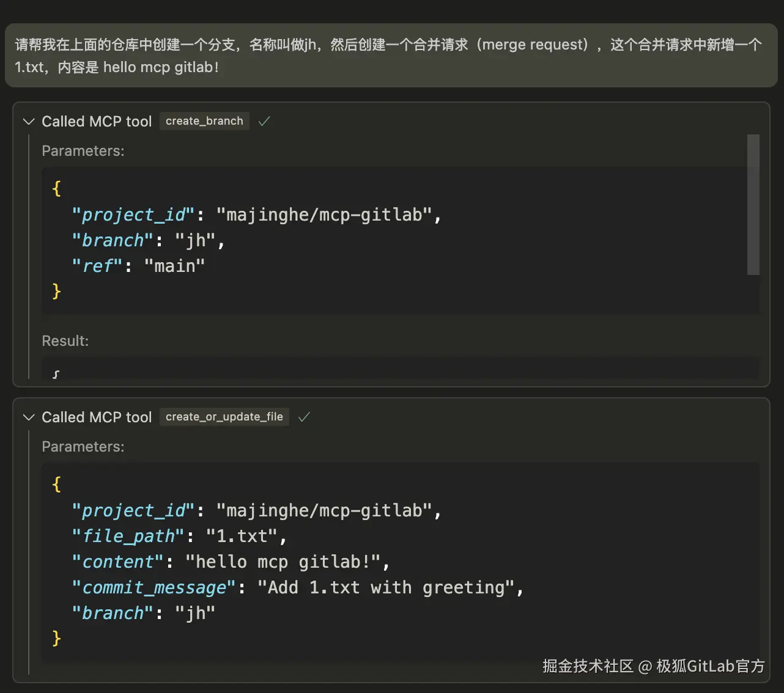Click the create_branch panel vertical scrollbar
This screenshot has width=784, height=693.
tap(753, 205)
